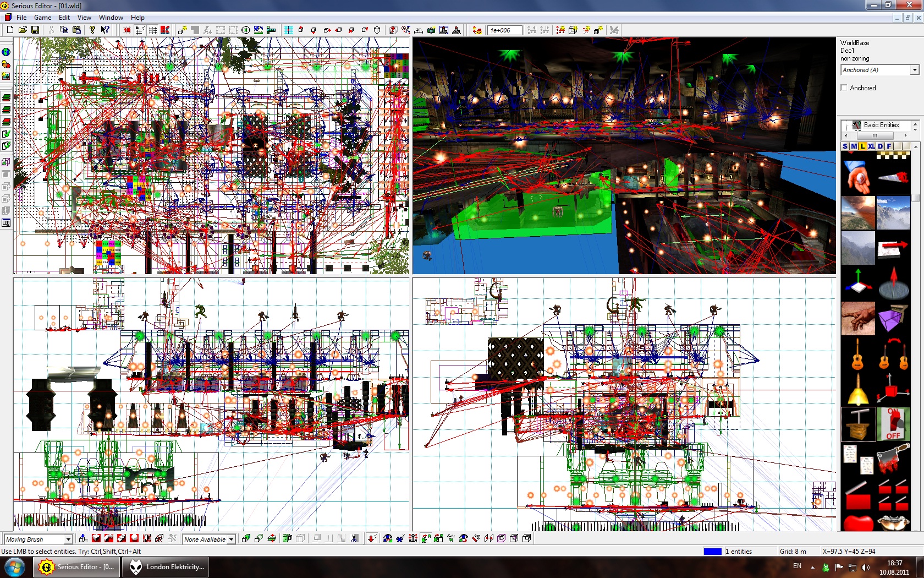Select the bloody cleaver entity thumbnail

pos(894,459)
